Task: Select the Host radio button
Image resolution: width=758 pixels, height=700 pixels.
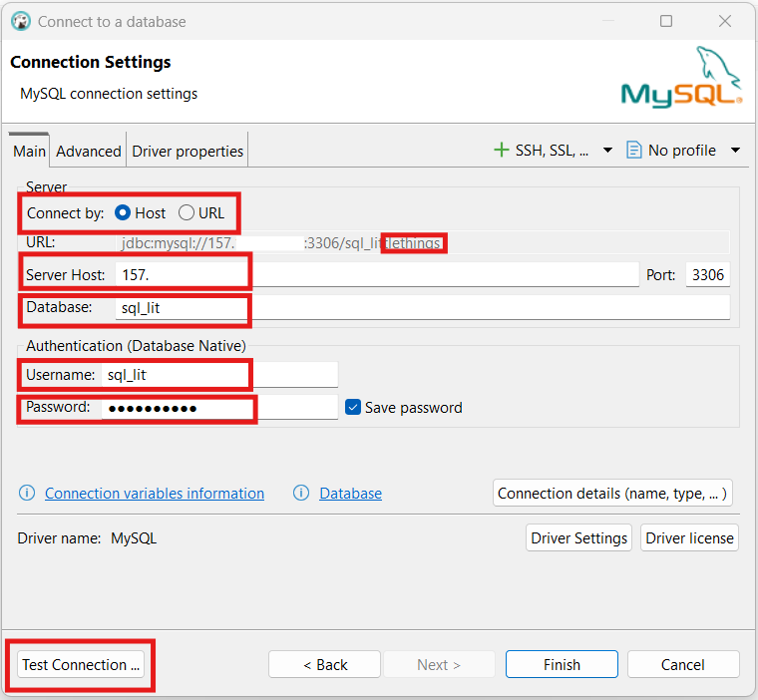Action: 123,212
